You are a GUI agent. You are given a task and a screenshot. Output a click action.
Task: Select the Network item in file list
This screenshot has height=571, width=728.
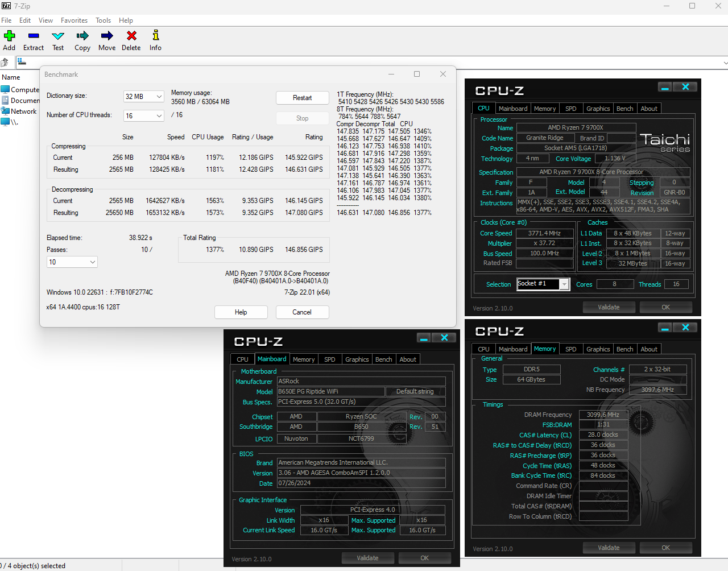click(x=19, y=111)
